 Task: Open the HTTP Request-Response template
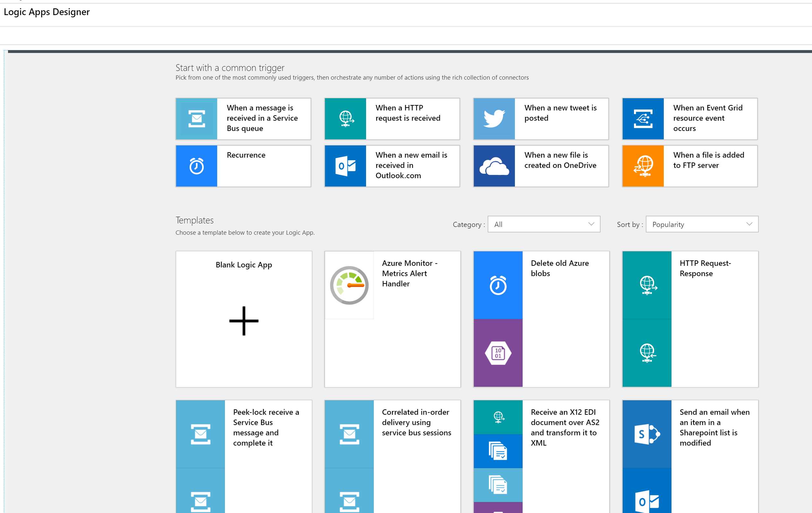click(689, 319)
